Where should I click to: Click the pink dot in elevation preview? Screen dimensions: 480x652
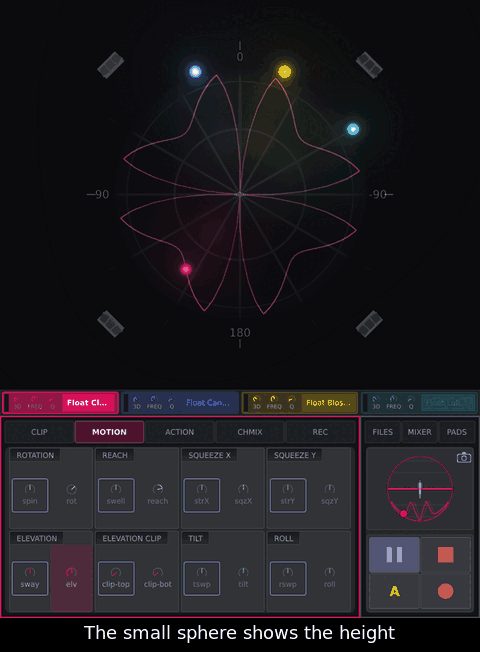(x=403, y=514)
